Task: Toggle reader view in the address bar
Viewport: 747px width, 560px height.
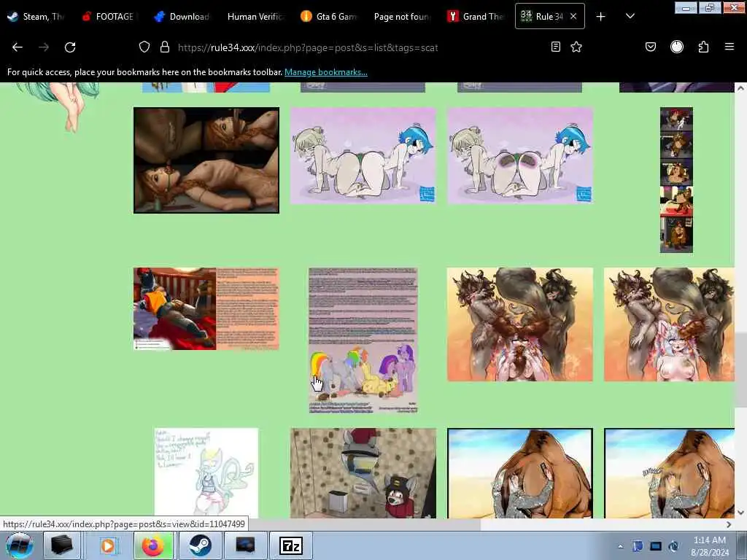Action: pos(555,47)
